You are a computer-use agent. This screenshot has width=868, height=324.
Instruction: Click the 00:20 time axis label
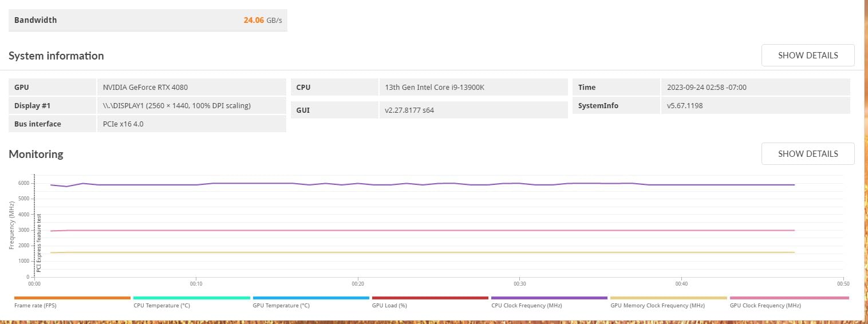(x=358, y=283)
